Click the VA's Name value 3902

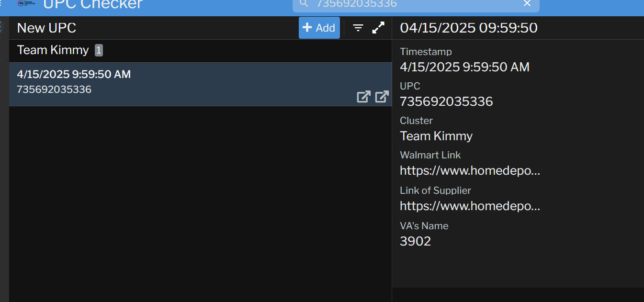[415, 241]
